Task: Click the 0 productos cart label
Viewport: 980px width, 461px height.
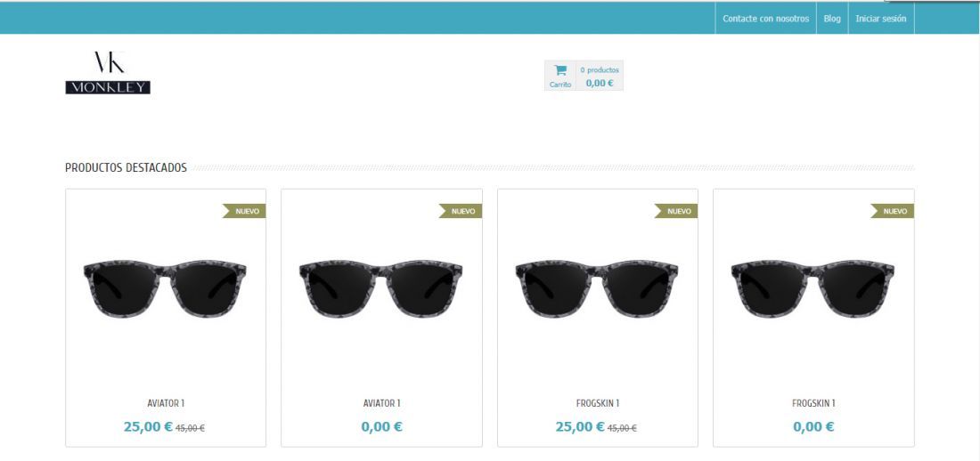Action: (600, 70)
